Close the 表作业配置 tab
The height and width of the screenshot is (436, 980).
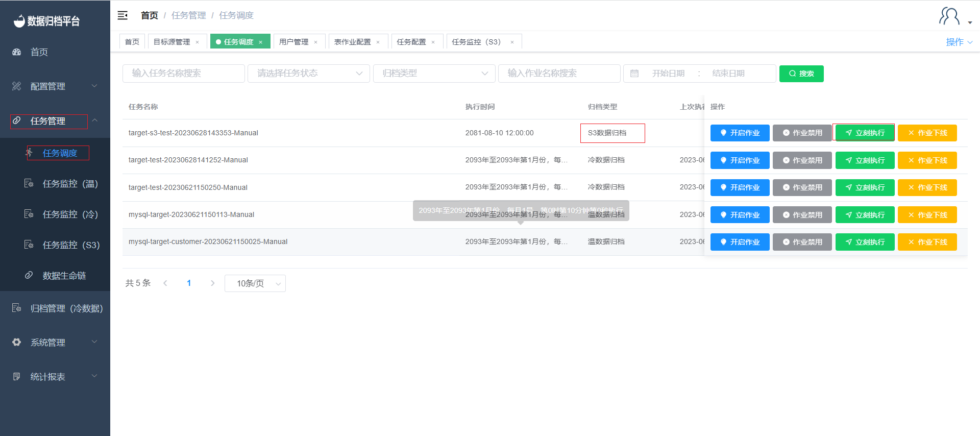[378, 42]
